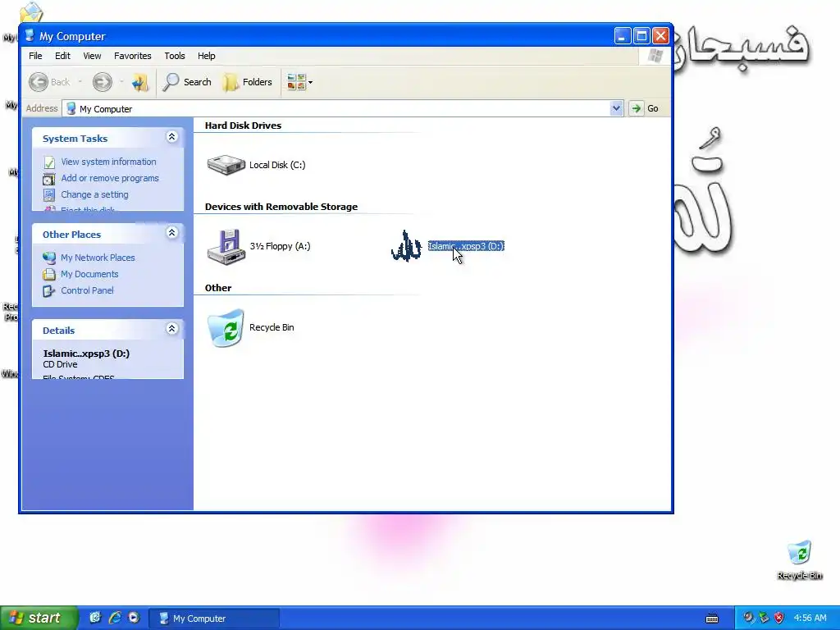
Task: Click the View system information icon
Action: tap(49, 162)
